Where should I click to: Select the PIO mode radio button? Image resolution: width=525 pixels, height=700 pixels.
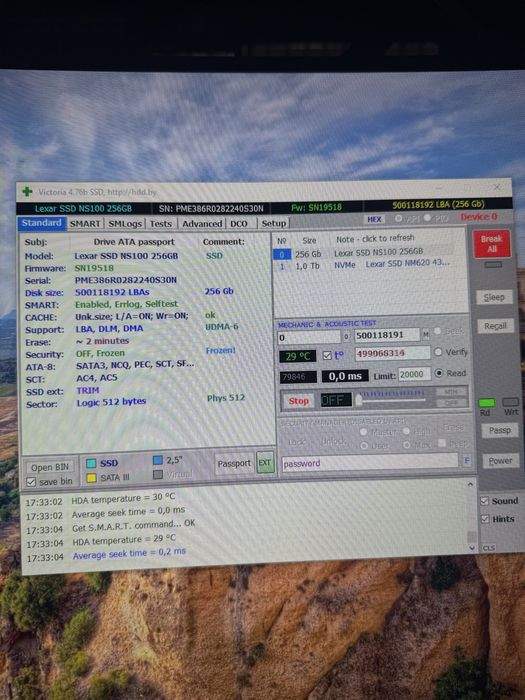pyautogui.click(x=427, y=218)
